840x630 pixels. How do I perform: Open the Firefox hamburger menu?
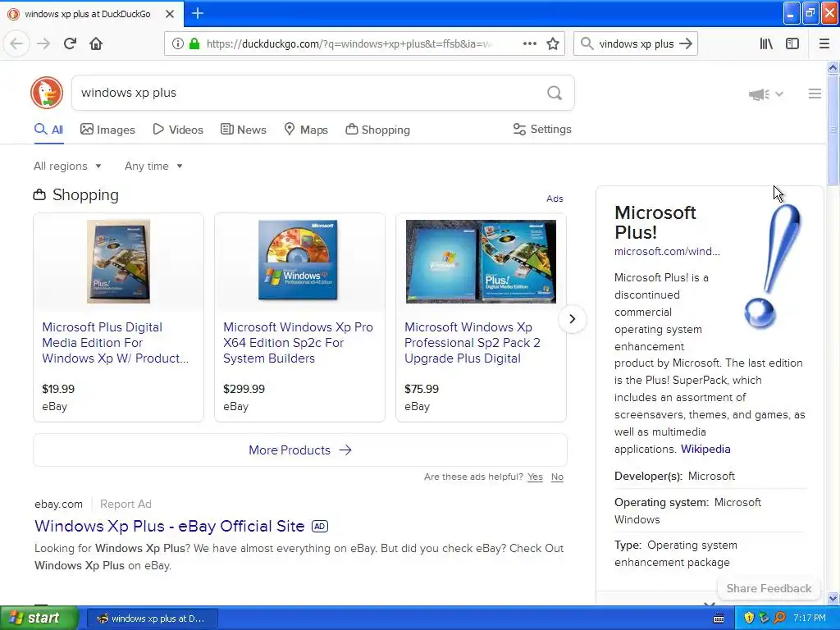click(x=824, y=43)
